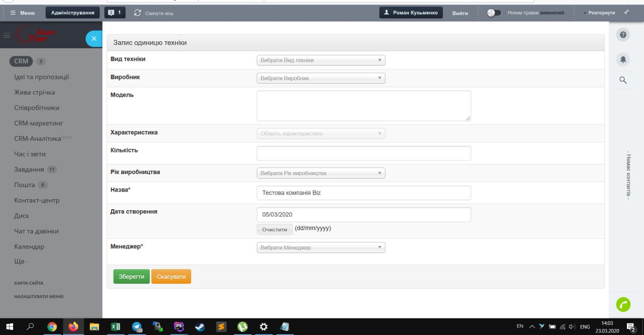Viewport: 644px width, 335px height.
Task: Open Чат та дзвінки menu item
Action: click(x=36, y=231)
